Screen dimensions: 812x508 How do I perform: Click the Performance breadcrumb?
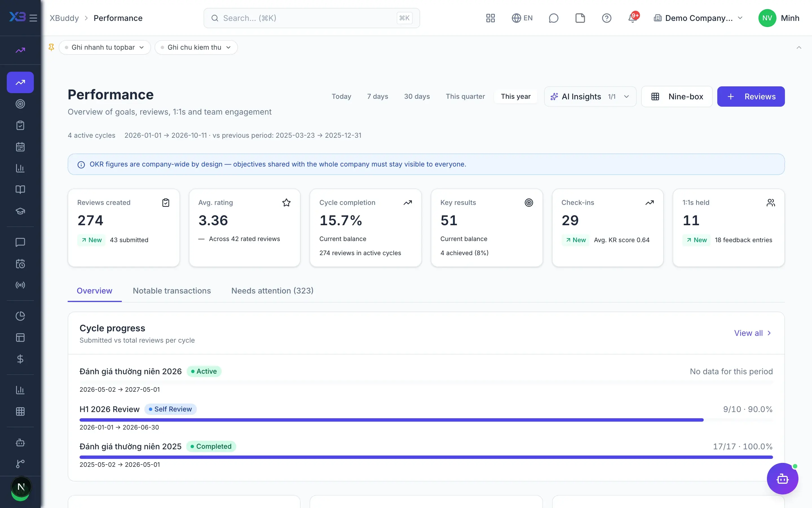click(118, 18)
